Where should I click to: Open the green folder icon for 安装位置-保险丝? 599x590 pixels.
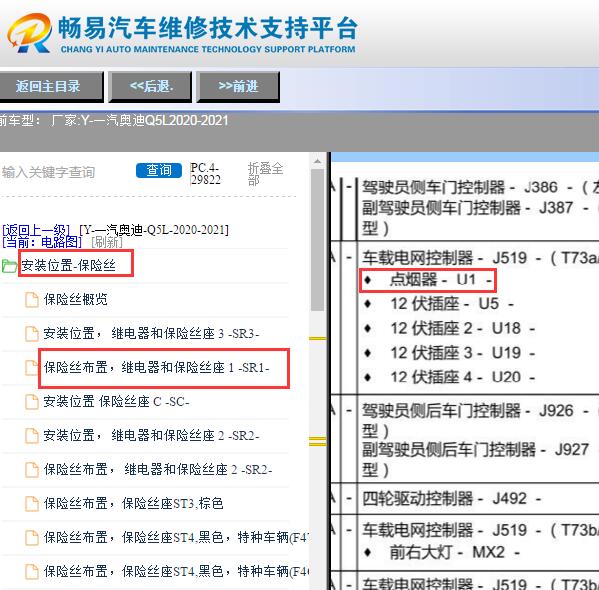(9, 266)
